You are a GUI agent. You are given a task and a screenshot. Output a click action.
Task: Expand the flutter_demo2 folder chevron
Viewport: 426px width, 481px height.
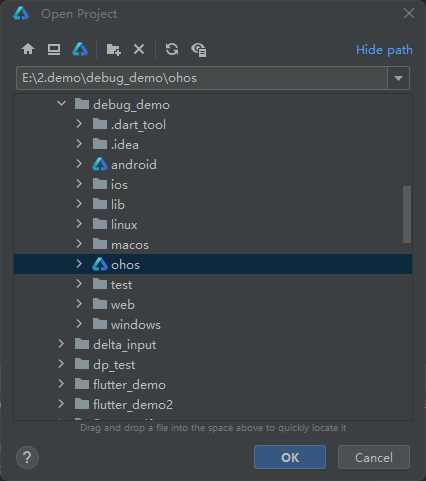tap(61, 404)
